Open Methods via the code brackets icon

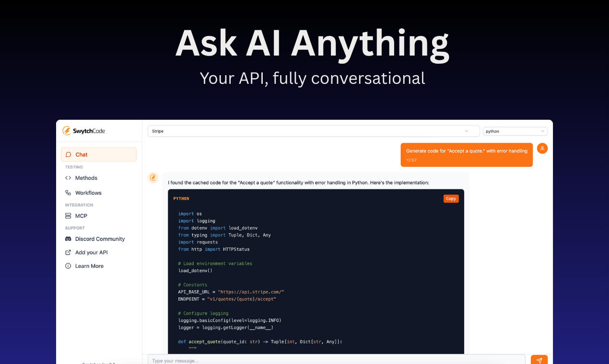pyautogui.click(x=68, y=178)
